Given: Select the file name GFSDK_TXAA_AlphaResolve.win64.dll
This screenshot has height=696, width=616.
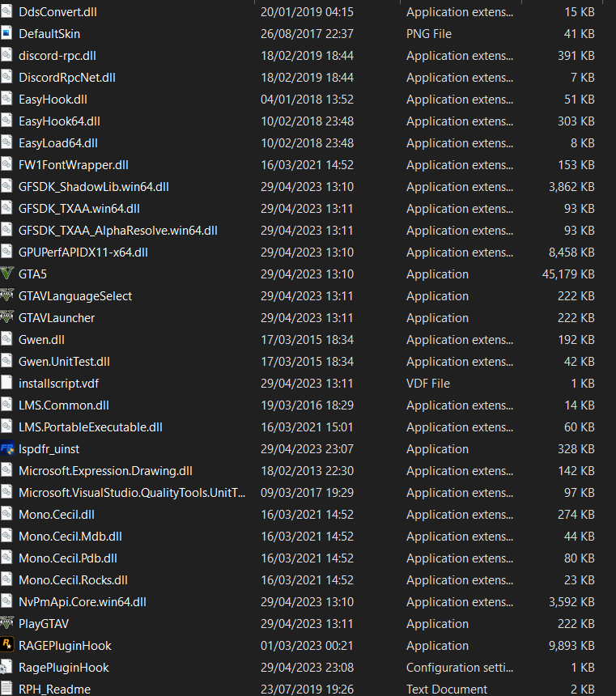Looking at the screenshot, I should click(x=118, y=231).
